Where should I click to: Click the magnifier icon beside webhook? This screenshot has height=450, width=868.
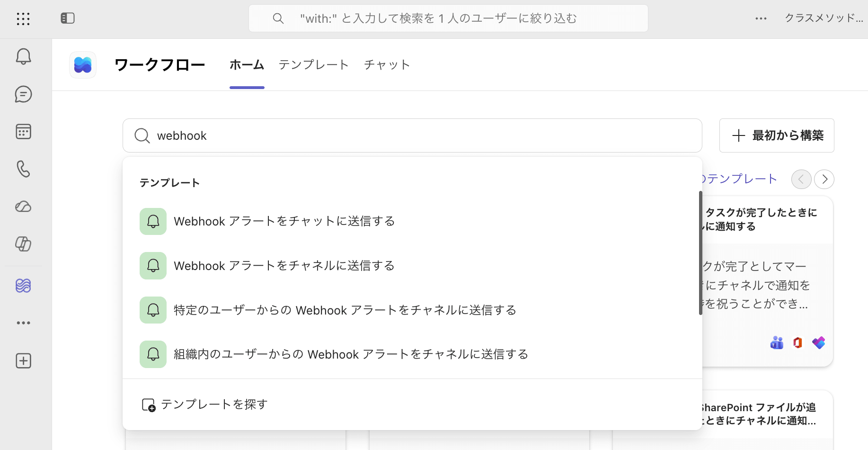point(142,136)
